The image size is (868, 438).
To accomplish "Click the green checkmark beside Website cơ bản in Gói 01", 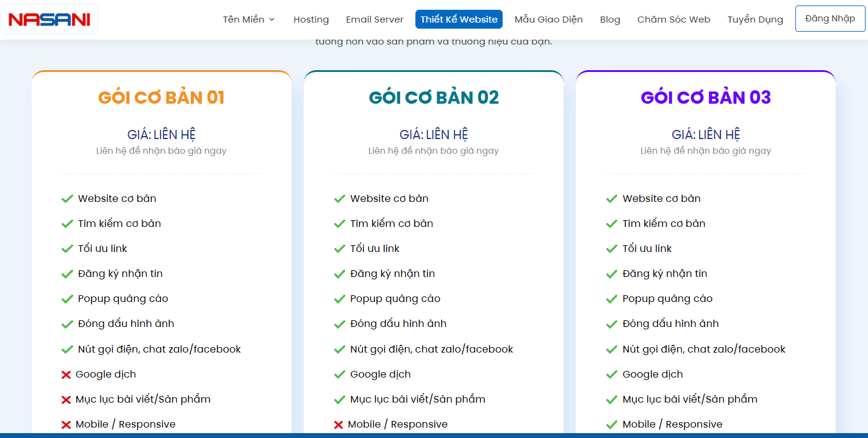I will (x=66, y=198).
